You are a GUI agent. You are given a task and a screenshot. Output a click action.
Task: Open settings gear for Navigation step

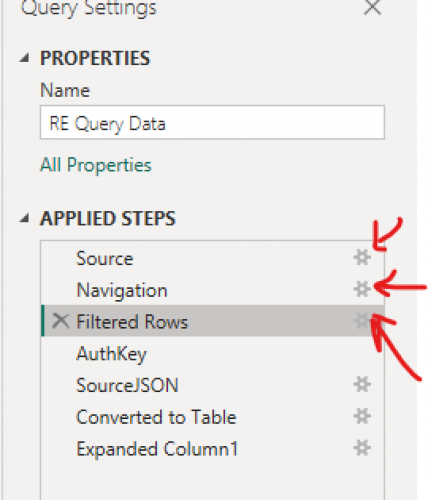pyautogui.click(x=362, y=289)
